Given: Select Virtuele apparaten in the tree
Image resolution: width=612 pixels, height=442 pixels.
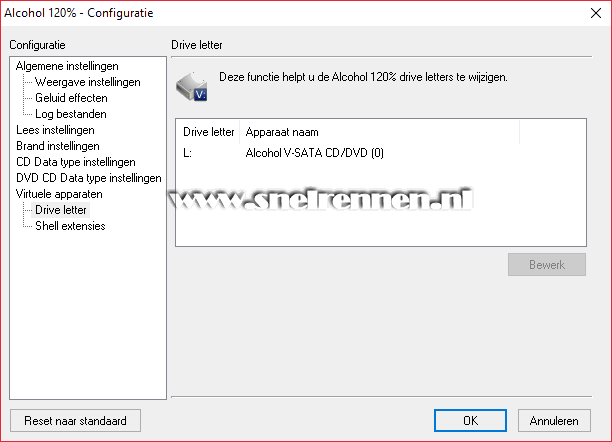Looking at the screenshot, I should point(59,194).
